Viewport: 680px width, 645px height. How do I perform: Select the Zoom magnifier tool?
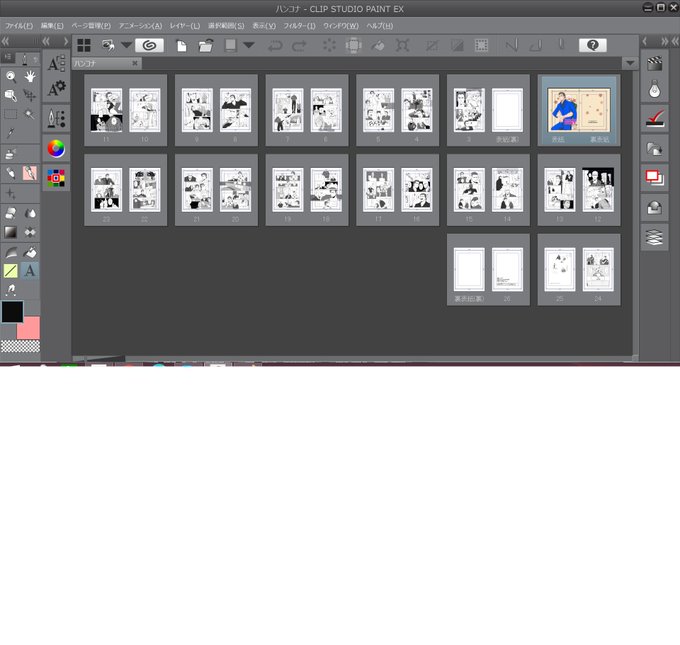tap(11, 77)
